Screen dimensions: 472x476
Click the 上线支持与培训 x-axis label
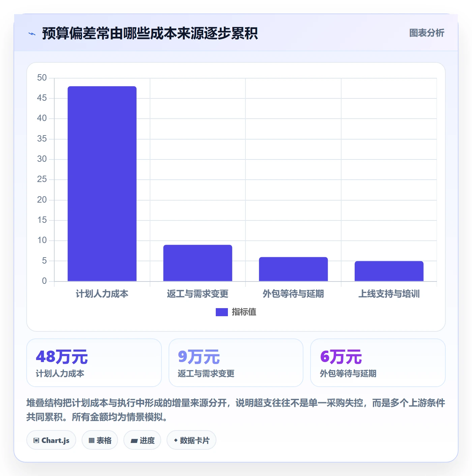point(389,294)
